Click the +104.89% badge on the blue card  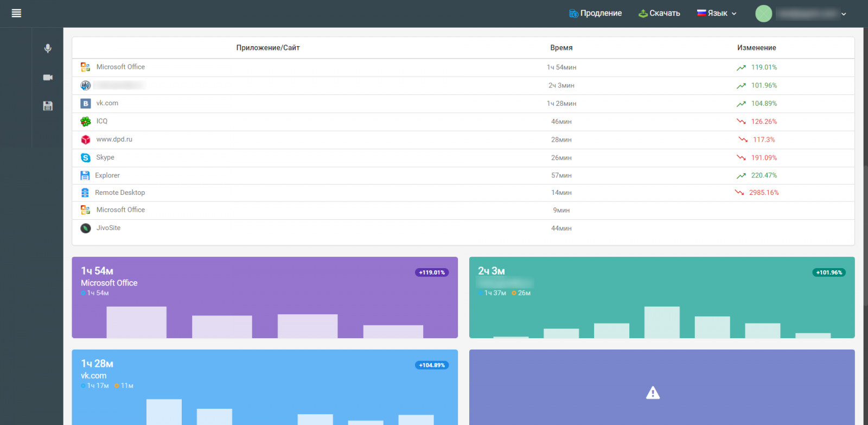pyautogui.click(x=432, y=365)
